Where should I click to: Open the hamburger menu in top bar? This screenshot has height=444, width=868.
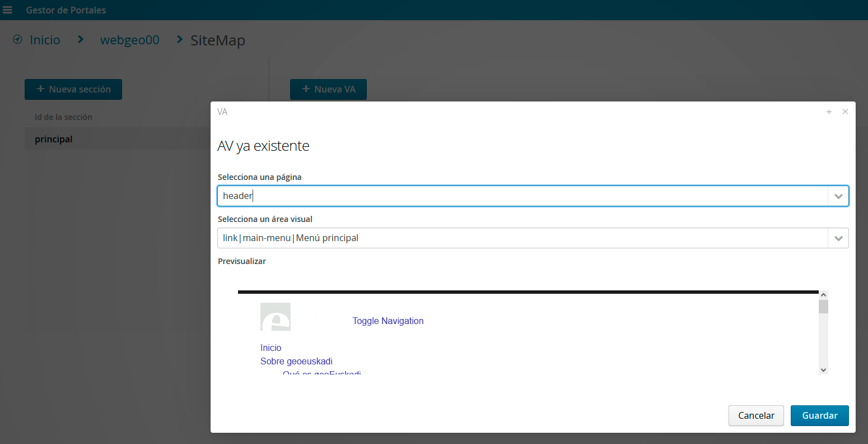(x=8, y=10)
